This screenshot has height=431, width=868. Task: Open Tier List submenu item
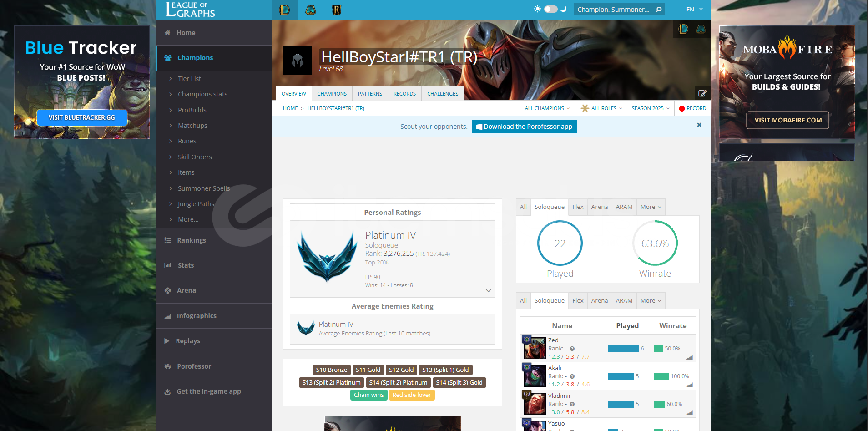189,79
